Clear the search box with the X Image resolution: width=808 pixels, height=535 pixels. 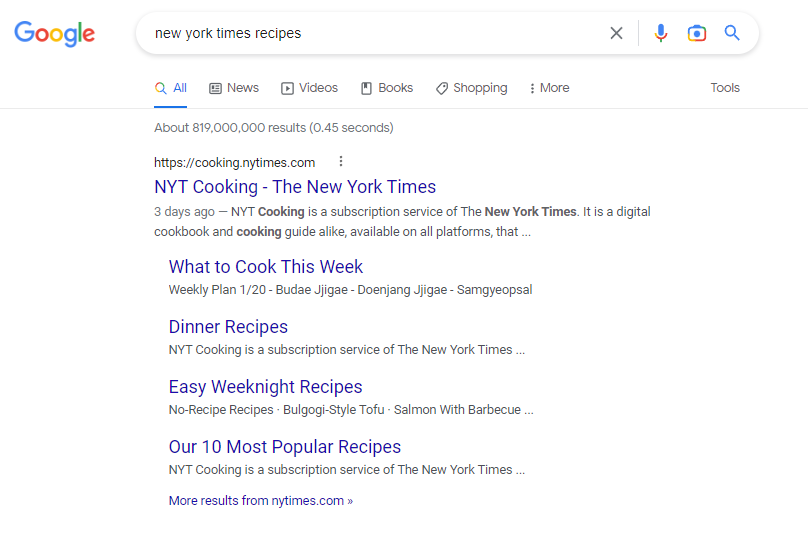click(616, 33)
